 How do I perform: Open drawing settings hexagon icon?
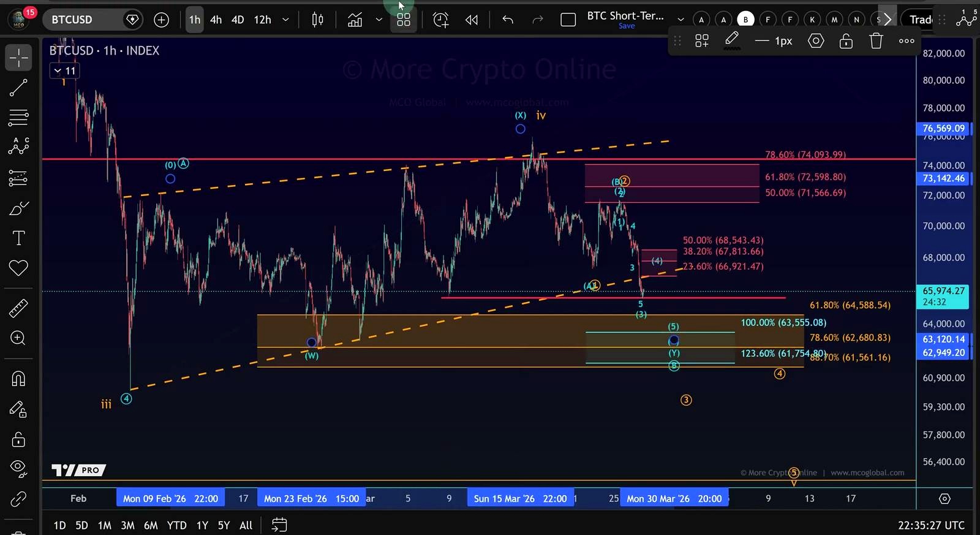[816, 41]
